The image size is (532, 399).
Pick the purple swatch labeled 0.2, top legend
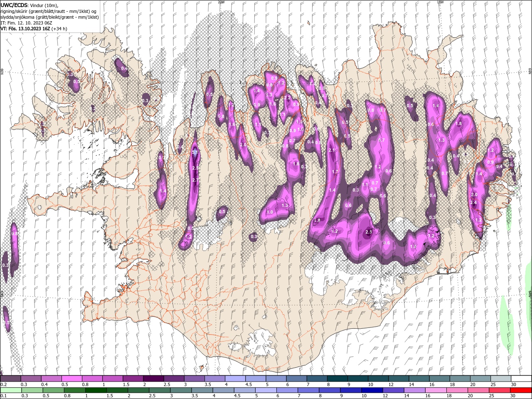pyautogui.click(x=10, y=379)
